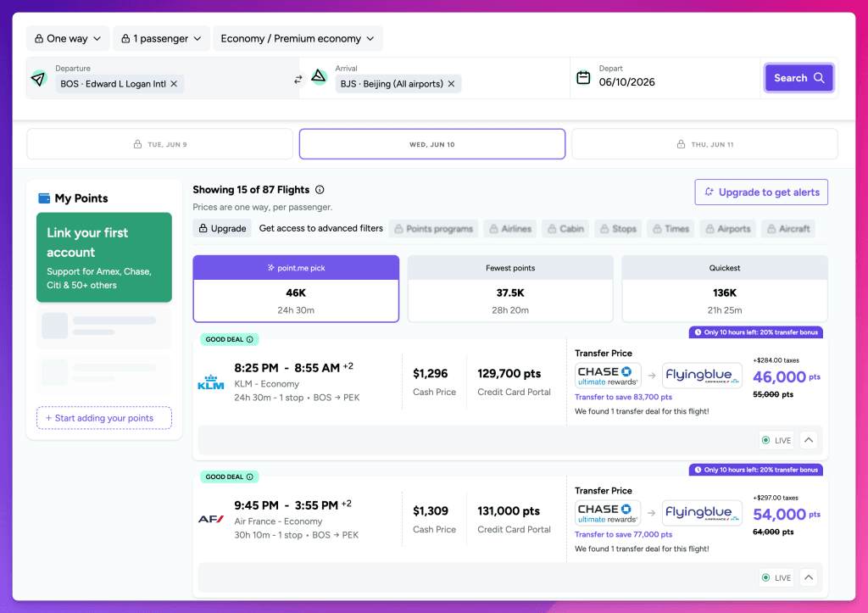Click the 54,000 pts transfer price

(786, 515)
